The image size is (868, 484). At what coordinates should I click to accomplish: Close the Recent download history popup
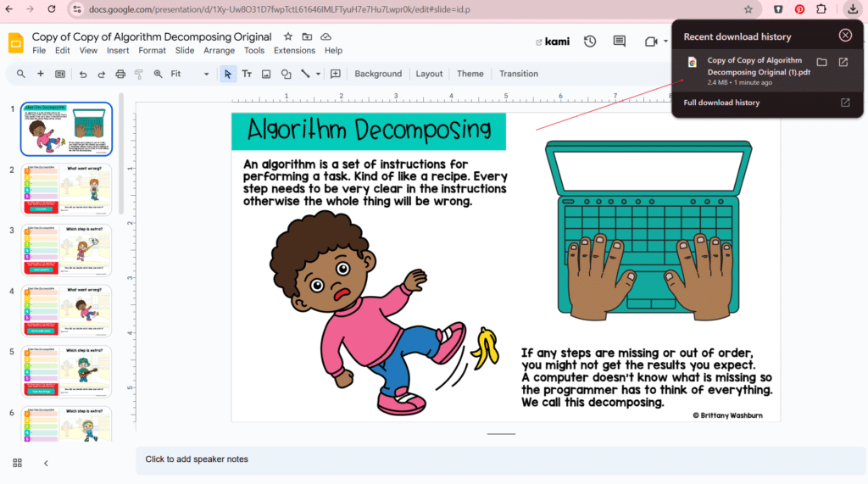845,36
